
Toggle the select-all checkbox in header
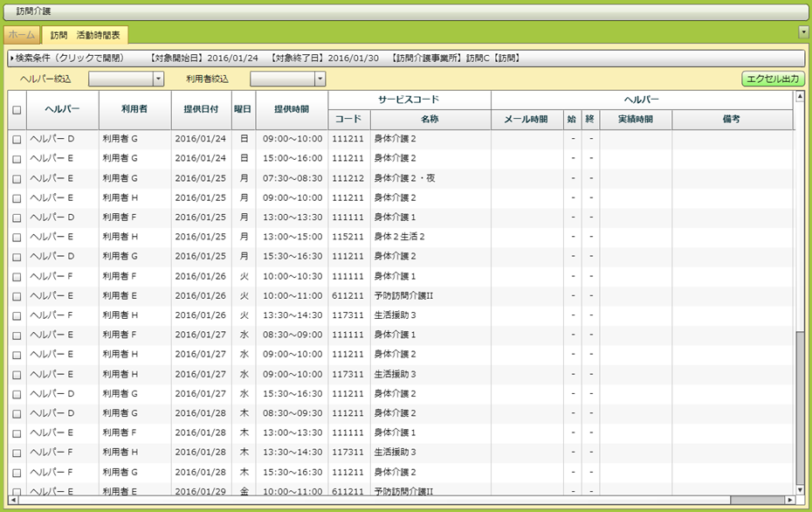pos(17,110)
